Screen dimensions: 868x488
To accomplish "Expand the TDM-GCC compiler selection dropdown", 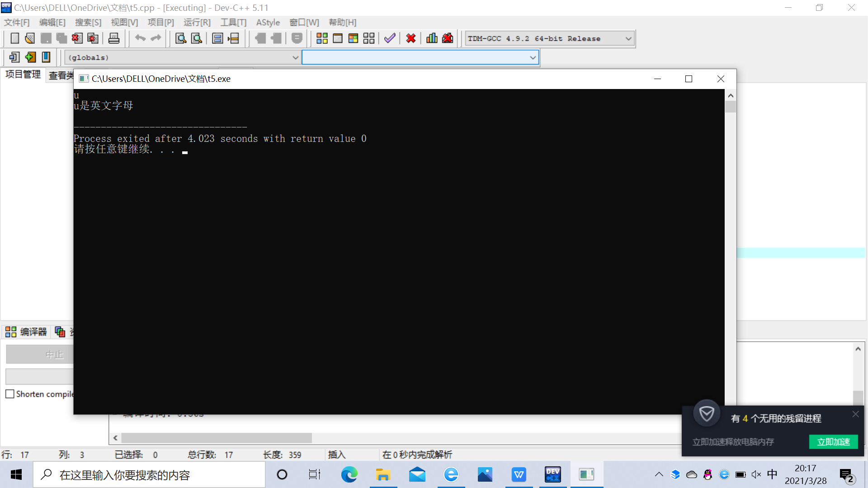I will (628, 39).
